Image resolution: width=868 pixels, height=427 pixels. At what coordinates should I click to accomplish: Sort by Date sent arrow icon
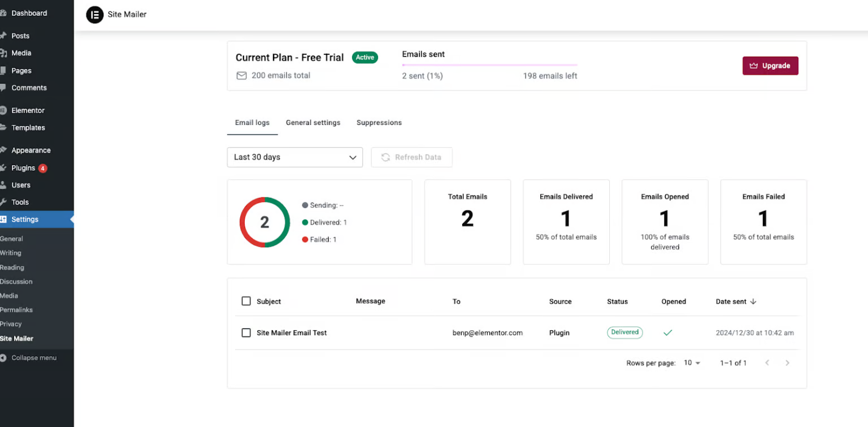click(753, 302)
